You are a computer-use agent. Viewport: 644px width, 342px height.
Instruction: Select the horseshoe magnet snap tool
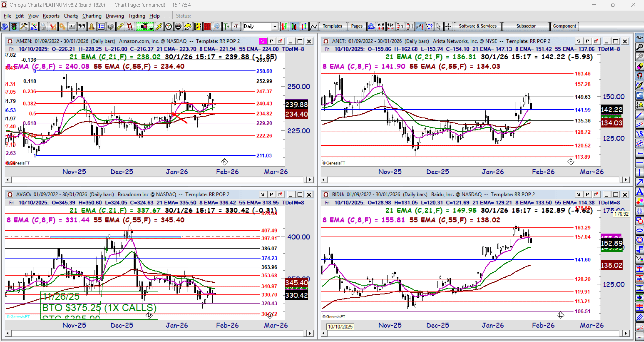coord(640,76)
